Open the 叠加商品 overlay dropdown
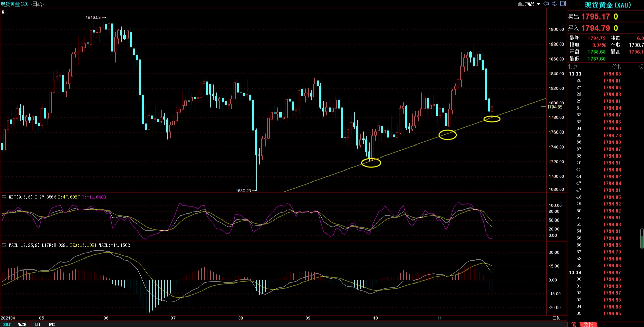 pos(529,4)
